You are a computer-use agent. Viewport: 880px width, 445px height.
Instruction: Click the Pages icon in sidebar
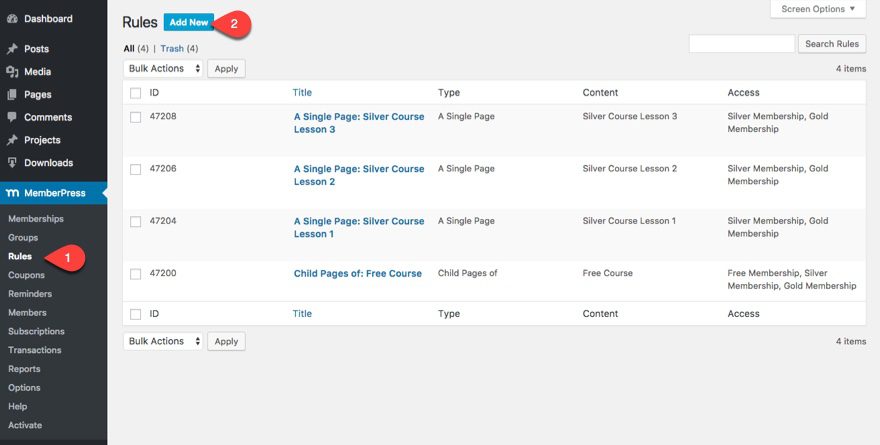(13, 95)
